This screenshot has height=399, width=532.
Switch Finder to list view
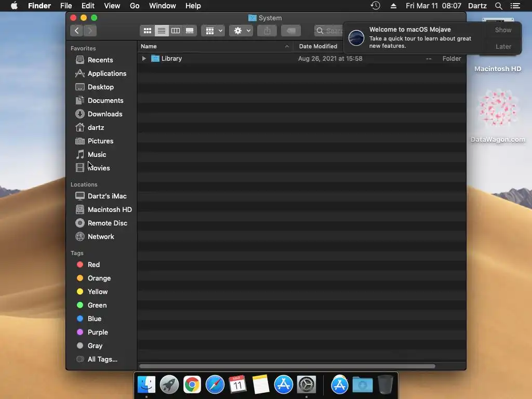click(x=162, y=31)
